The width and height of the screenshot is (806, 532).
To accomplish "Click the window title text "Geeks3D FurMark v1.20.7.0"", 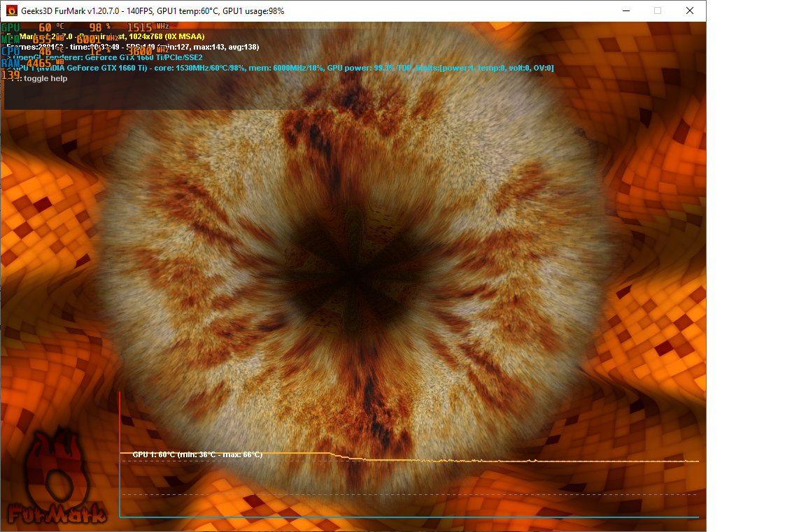I will pyautogui.click(x=70, y=10).
